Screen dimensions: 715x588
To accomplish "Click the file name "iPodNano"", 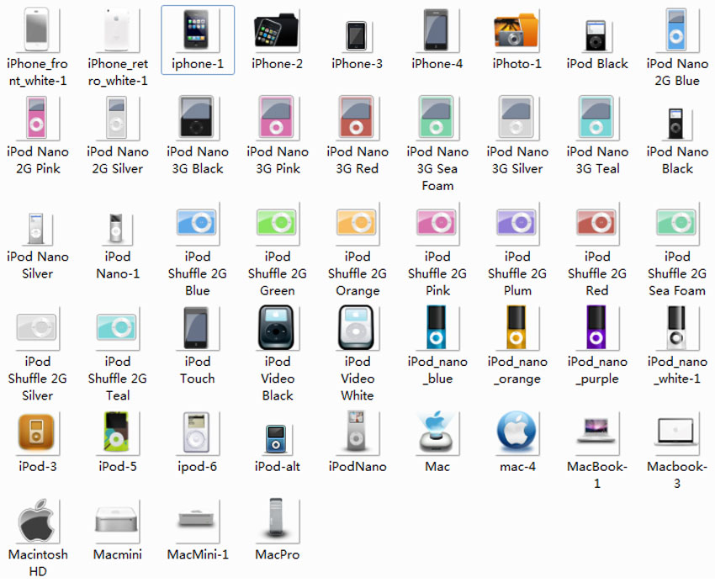I will [x=357, y=466].
